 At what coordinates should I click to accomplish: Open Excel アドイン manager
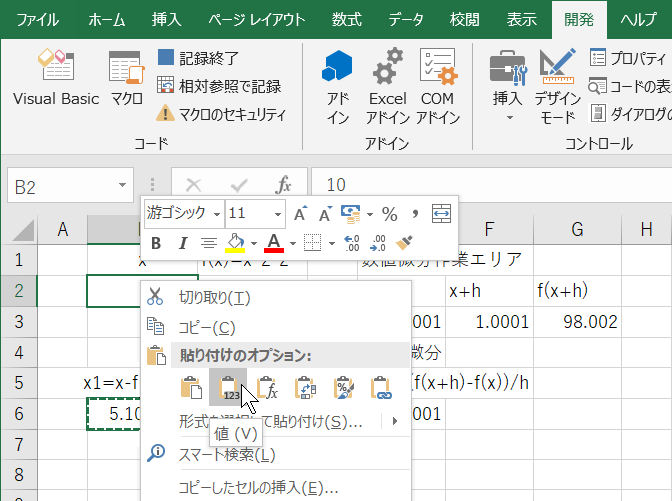pos(387,86)
